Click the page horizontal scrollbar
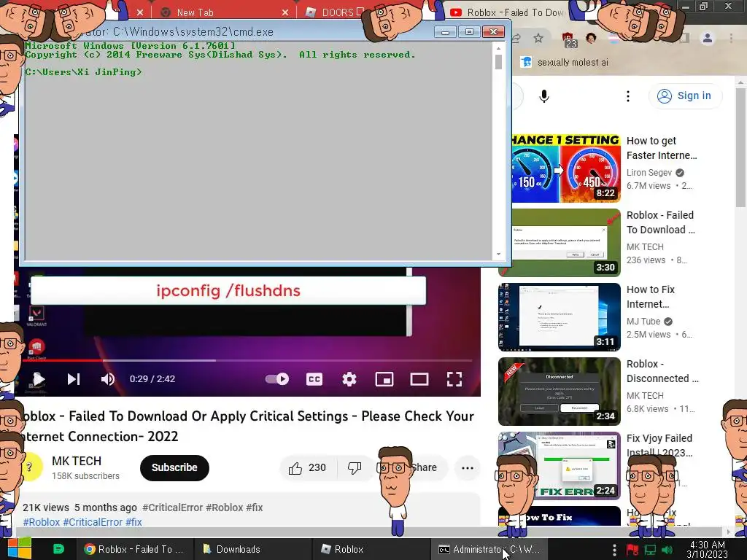747x560 pixels. (x=370, y=532)
